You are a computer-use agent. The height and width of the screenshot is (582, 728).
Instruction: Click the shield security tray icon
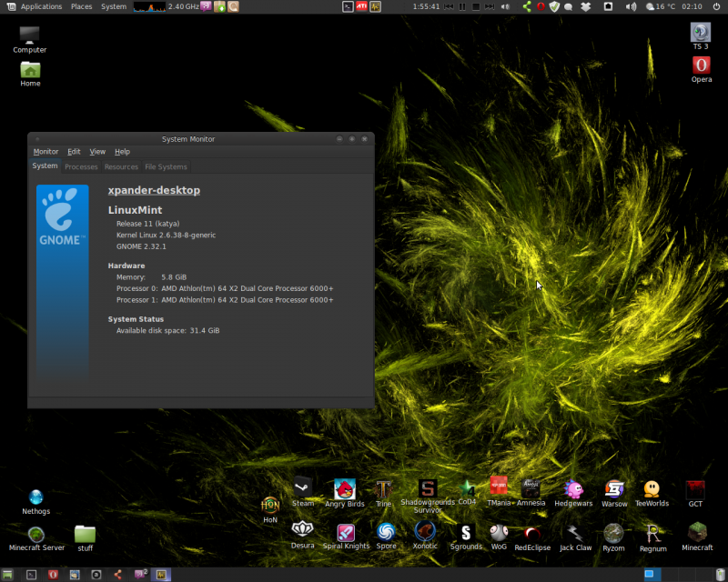(554, 6)
